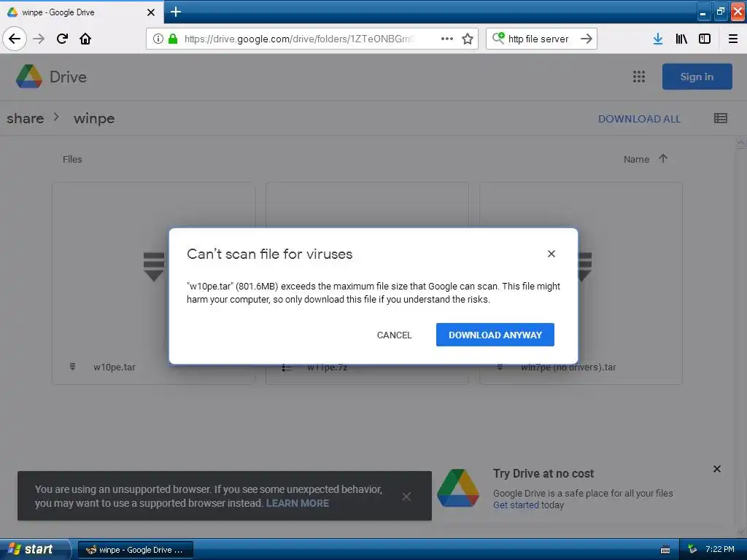Screen dimensions: 747x560
Task: Reload the current page
Action: pos(62,39)
